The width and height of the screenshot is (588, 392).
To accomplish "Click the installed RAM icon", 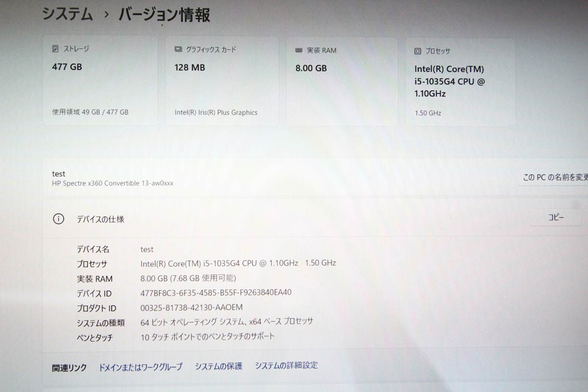I will 299,50.
